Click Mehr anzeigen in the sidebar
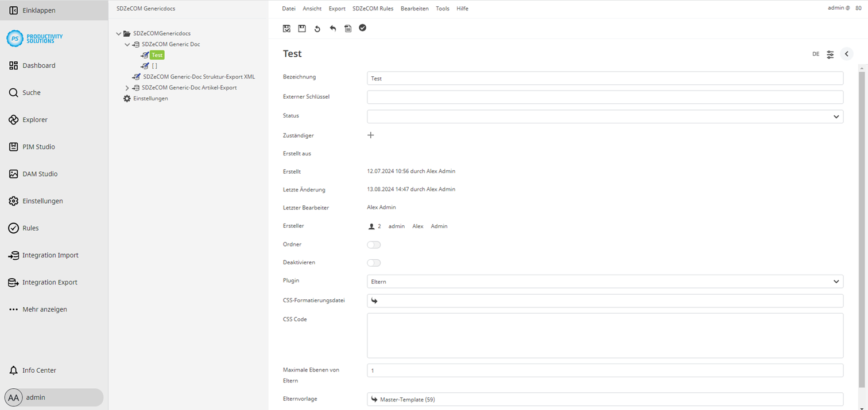Viewport: 868px width, 410px height. point(45,309)
